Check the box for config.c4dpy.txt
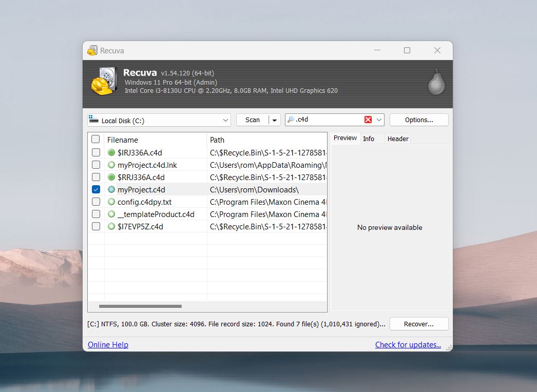This screenshot has width=537, height=392. (96, 202)
